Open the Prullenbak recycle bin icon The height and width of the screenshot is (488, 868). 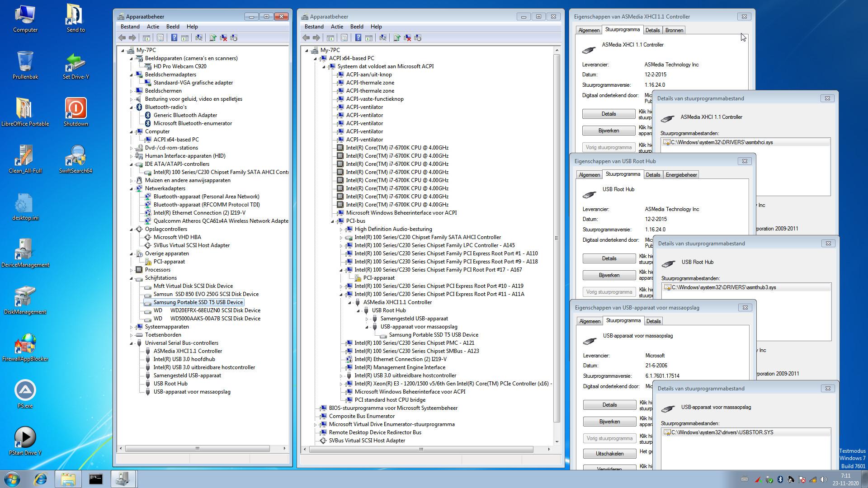point(25,65)
